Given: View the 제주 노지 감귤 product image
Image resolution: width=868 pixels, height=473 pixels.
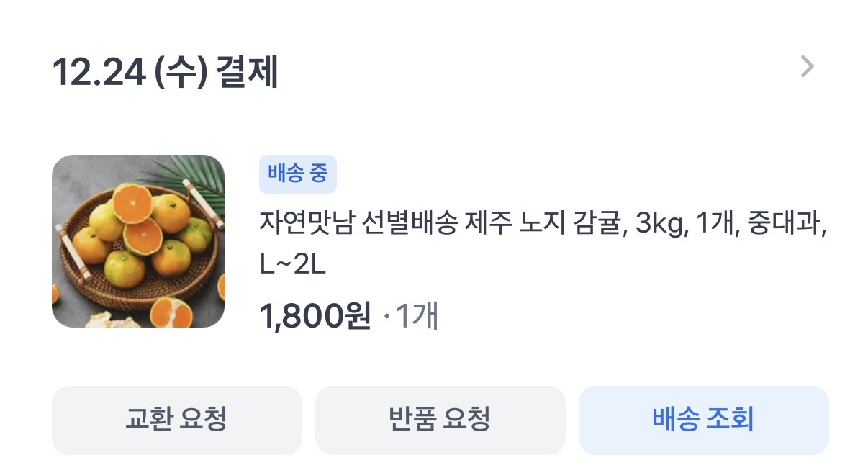Looking at the screenshot, I should coord(138,241).
